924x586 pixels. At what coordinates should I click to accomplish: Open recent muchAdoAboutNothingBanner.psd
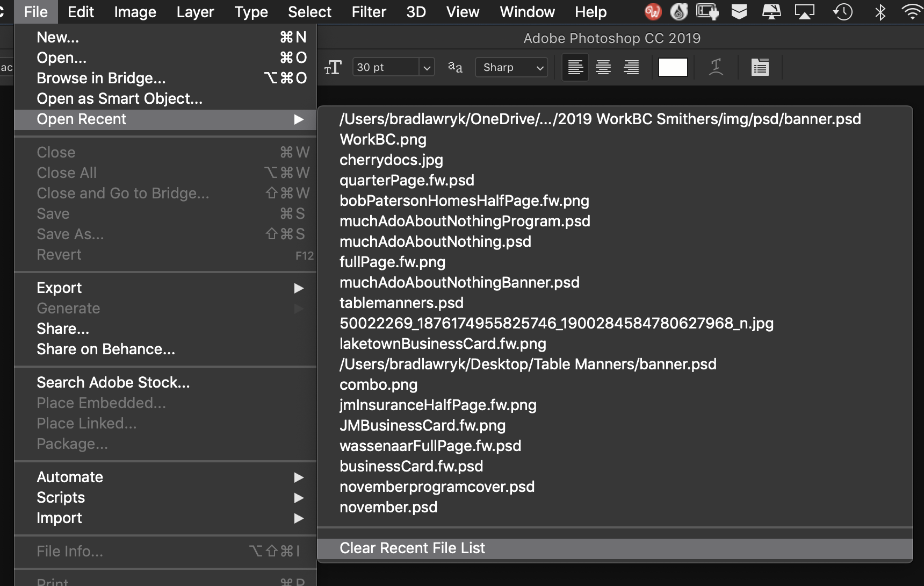point(615,283)
